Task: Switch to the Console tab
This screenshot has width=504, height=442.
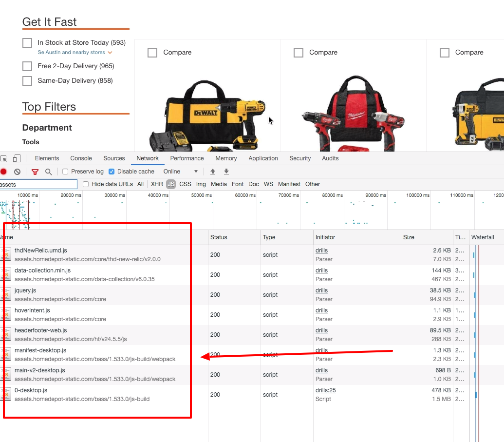Action: tap(81, 158)
